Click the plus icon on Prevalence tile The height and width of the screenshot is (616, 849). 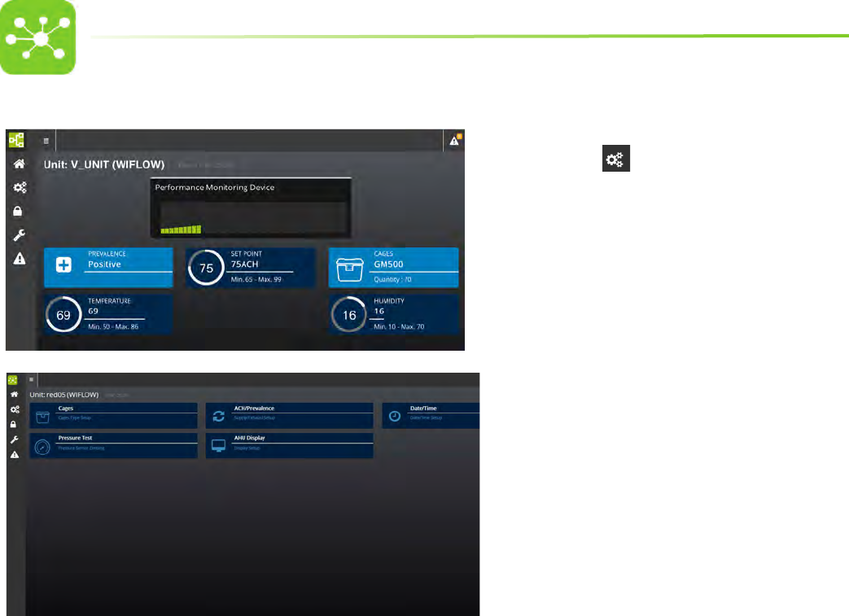click(63, 264)
